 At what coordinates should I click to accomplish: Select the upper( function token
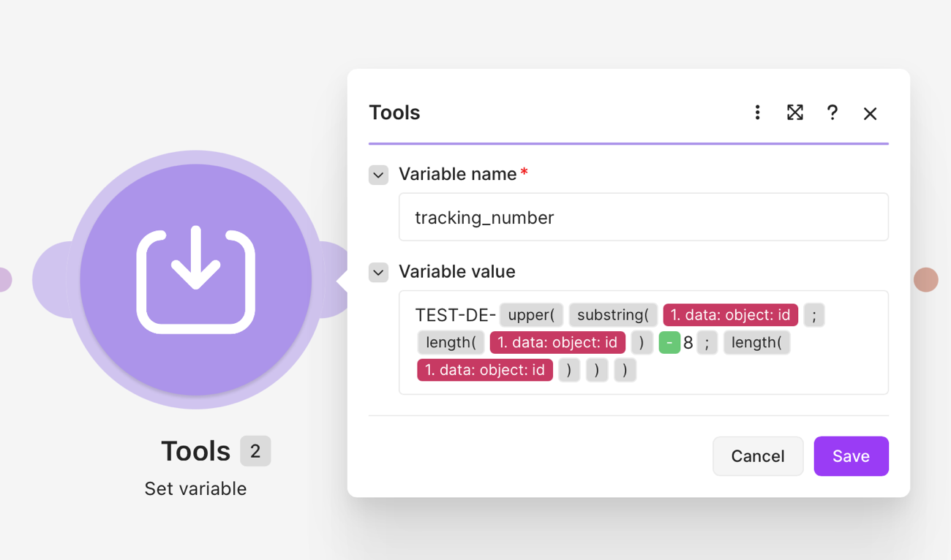pos(531,315)
